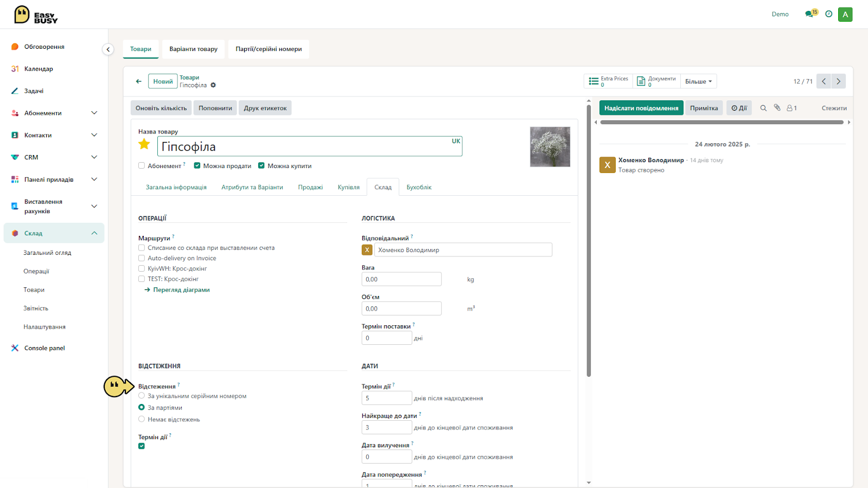The height and width of the screenshot is (488, 868).
Task: Enable route Списание со склада при выставлении счета
Action: point(142,248)
